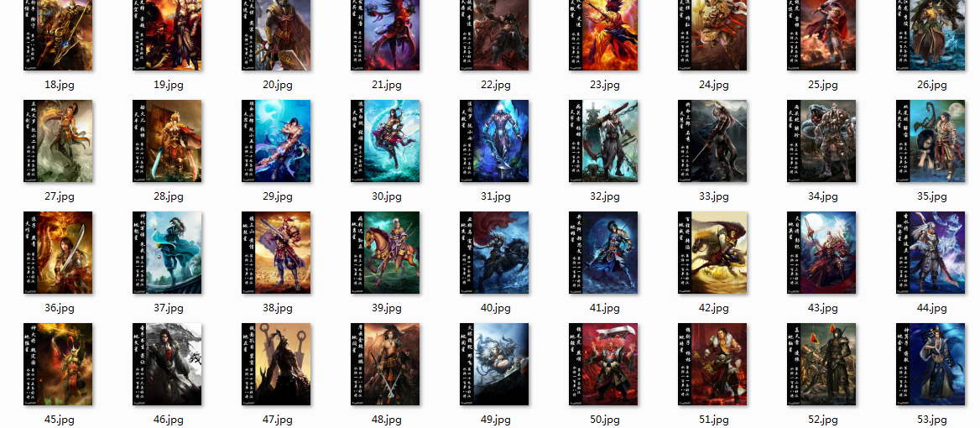980x428 pixels.
Task: Click the image thumbnail for 46.jpg
Action: [167, 364]
